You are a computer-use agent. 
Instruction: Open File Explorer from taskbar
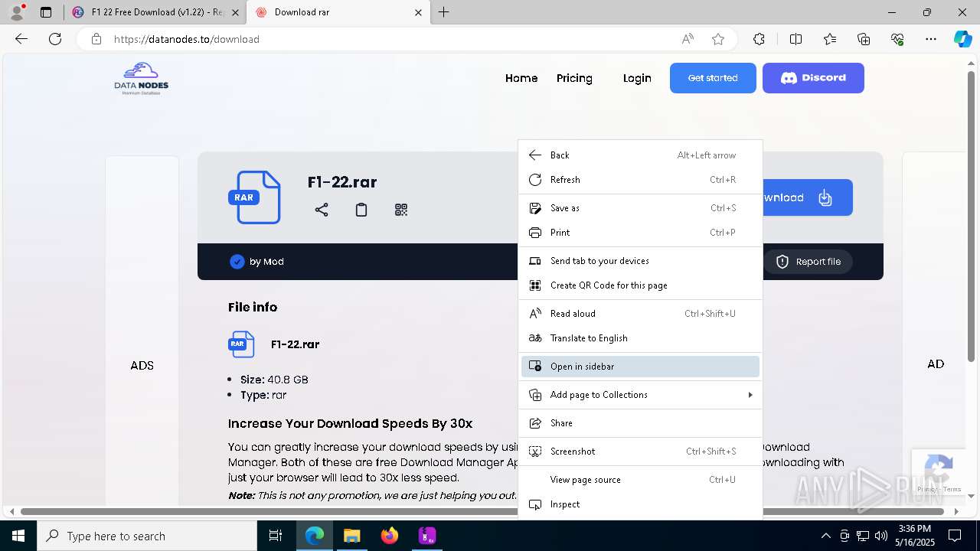(351, 536)
